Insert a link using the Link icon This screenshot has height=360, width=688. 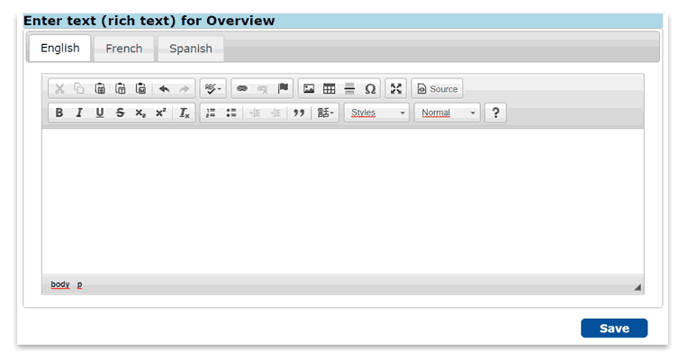coord(242,89)
